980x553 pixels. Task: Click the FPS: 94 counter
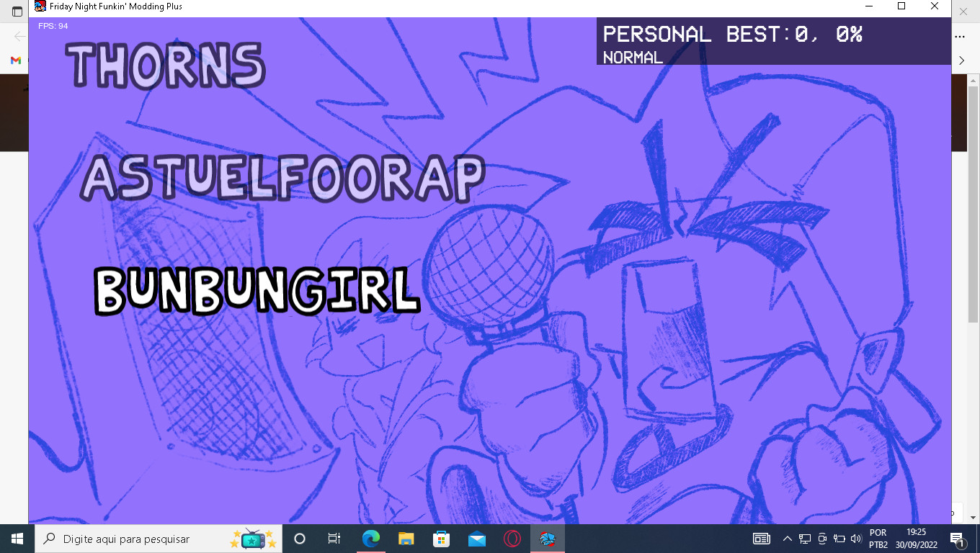click(53, 26)
